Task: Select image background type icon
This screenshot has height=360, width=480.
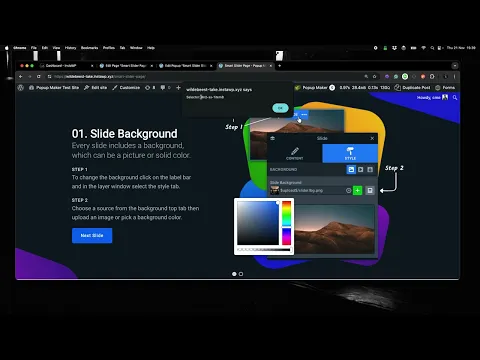Action: pyautogui.click(x=351, y=169)
